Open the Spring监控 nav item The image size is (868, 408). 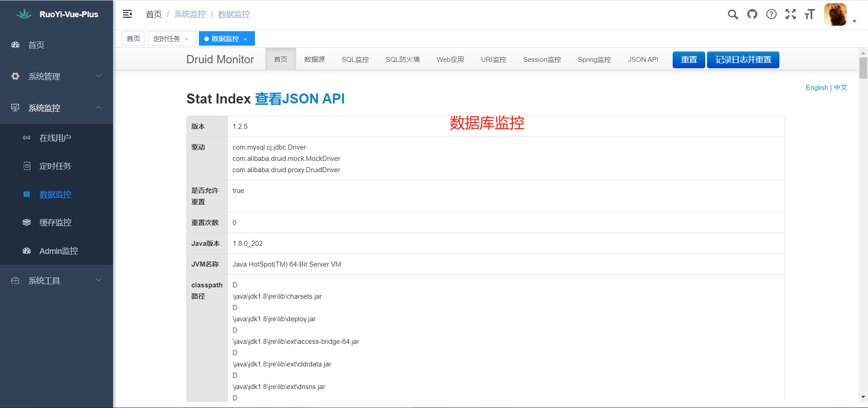[594, 59]
